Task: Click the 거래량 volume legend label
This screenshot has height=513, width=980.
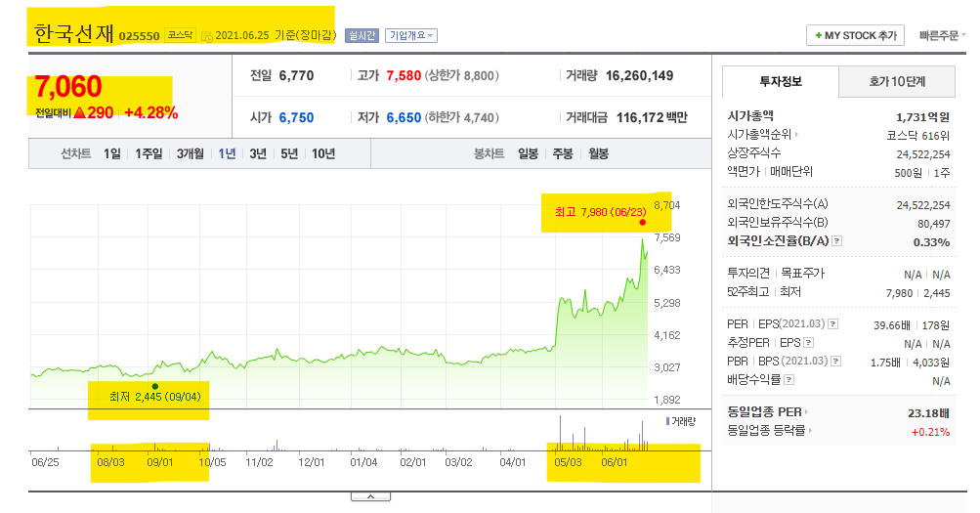Action: [683, 422]
